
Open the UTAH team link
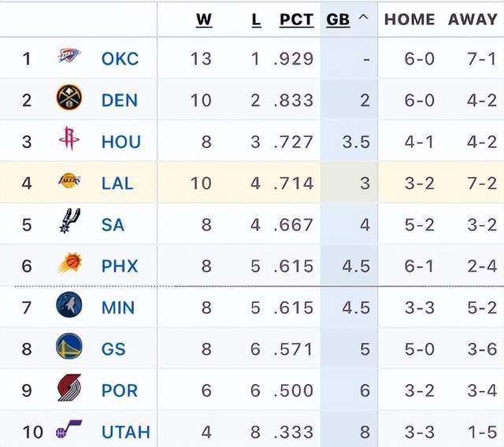point(125,432)
